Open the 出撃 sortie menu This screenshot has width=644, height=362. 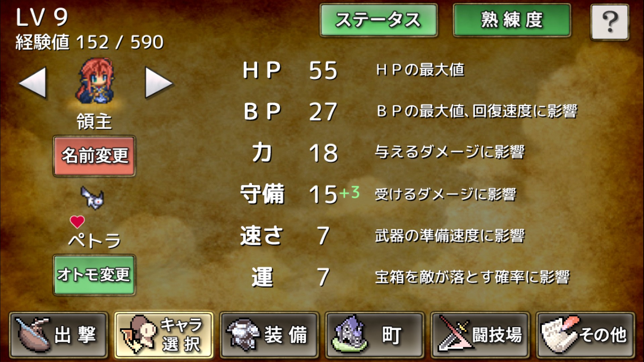pos(59,335)
